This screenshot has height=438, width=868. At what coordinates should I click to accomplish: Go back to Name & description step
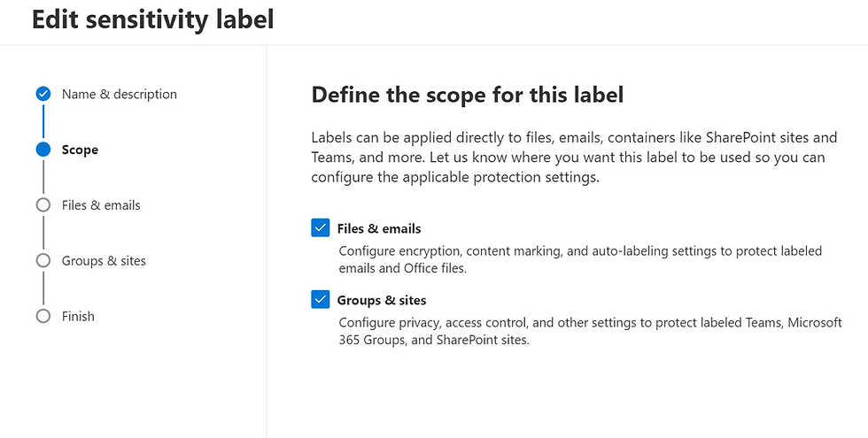[x=119, y=94]
